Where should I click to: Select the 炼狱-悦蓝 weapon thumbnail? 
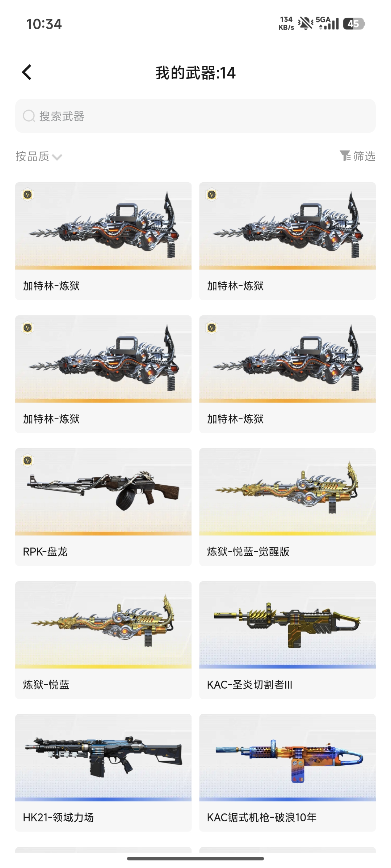tap(103, 625)
